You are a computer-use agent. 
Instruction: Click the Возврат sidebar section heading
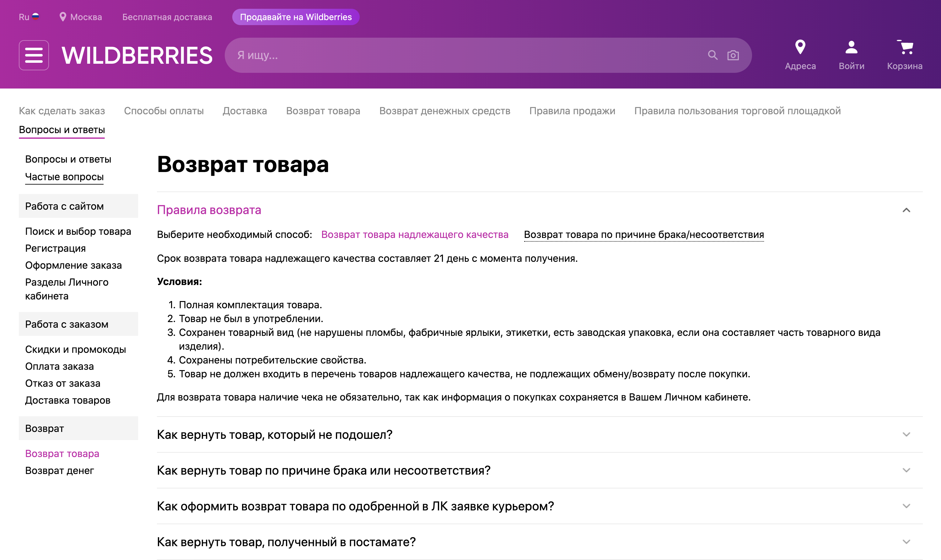[x=78, y=428]
